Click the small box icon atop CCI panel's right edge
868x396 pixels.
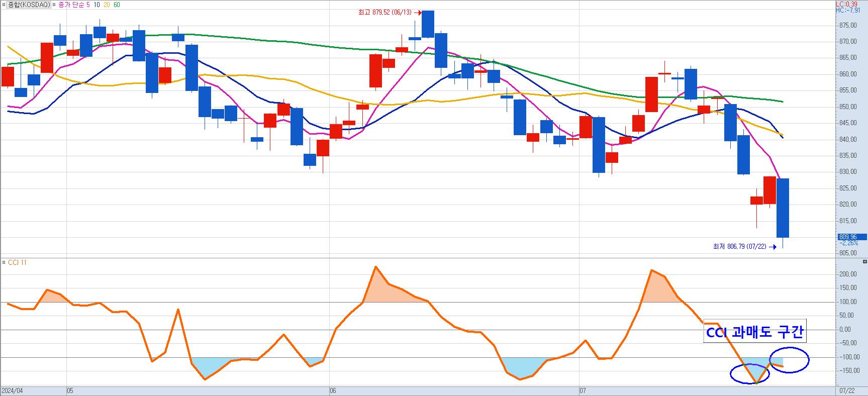pos(864,262)
